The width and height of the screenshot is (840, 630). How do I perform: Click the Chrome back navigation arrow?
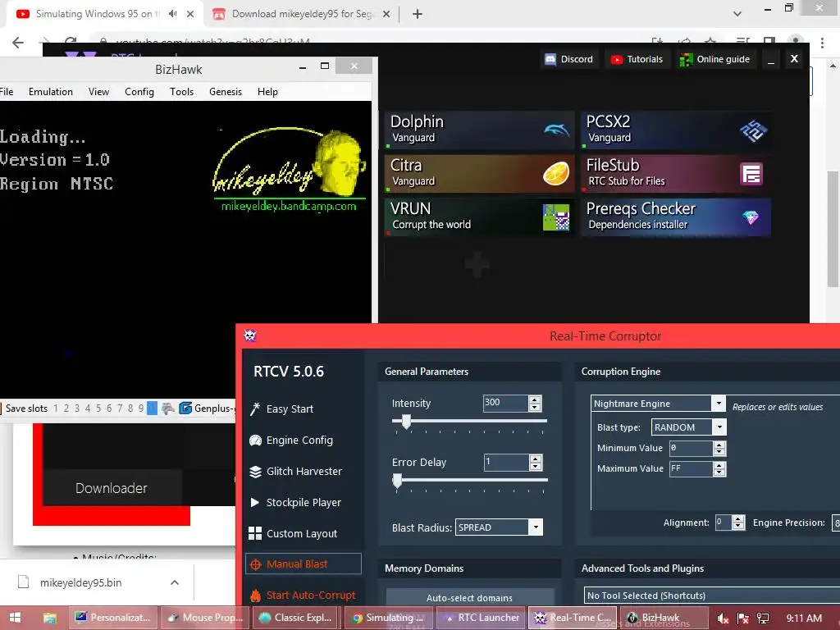[x=18, y=43]
